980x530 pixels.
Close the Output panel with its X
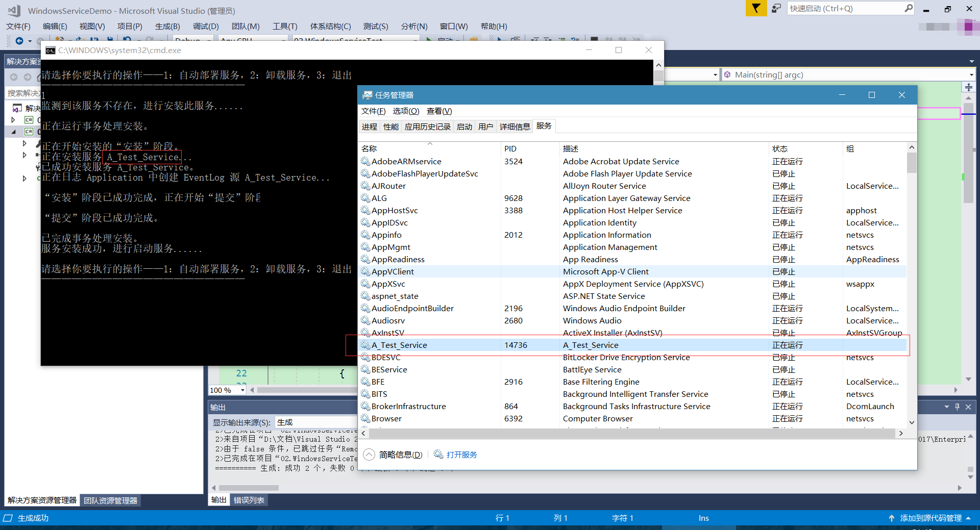pyautogui.click(x=968, y=407)
